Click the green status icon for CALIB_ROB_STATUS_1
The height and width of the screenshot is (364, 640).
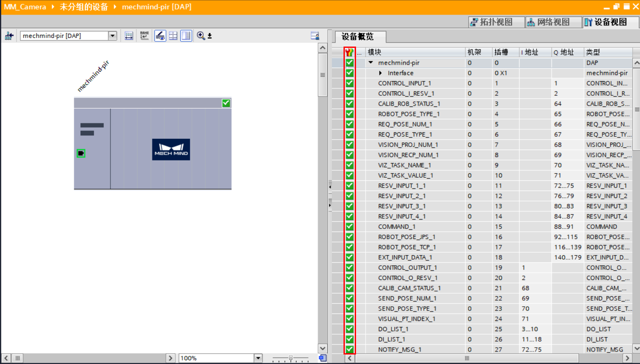point(350,104)
